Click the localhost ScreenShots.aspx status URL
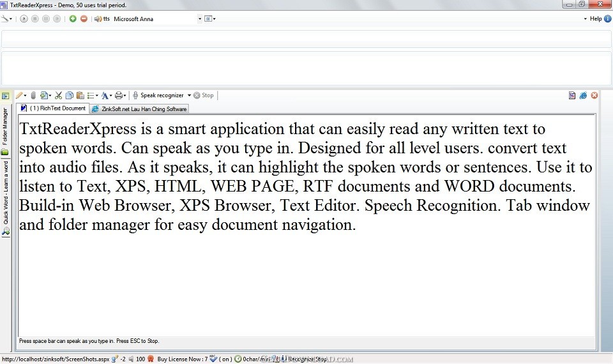Screen dimensions: 613x364 click(x=56, y=359)
